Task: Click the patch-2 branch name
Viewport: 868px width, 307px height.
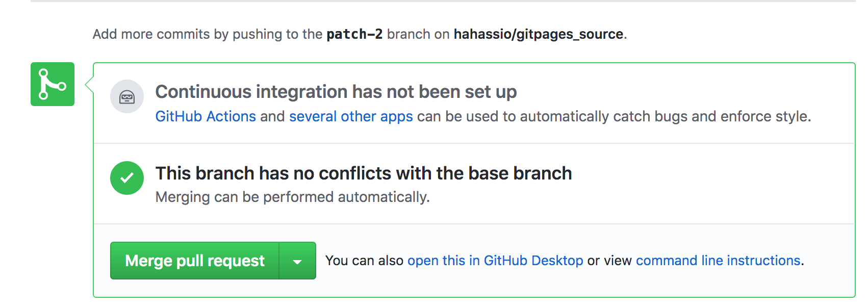Action: click(354, 34)
